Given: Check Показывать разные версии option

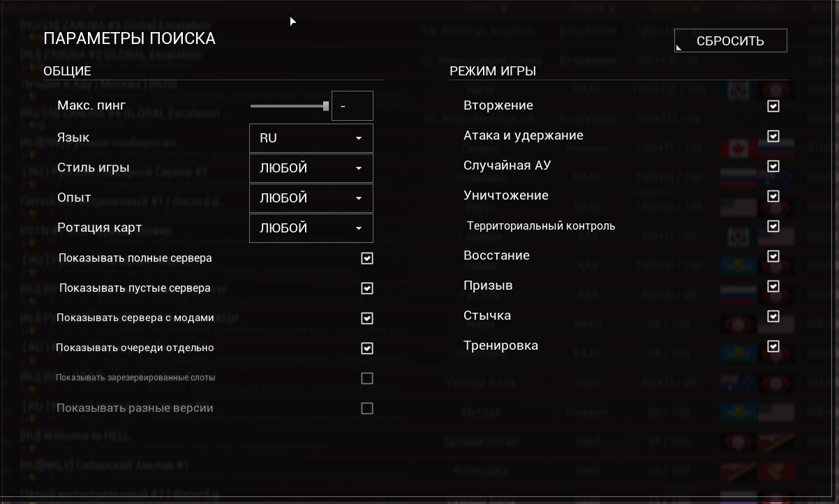Looking at the screenshot, I should point(367,408).
